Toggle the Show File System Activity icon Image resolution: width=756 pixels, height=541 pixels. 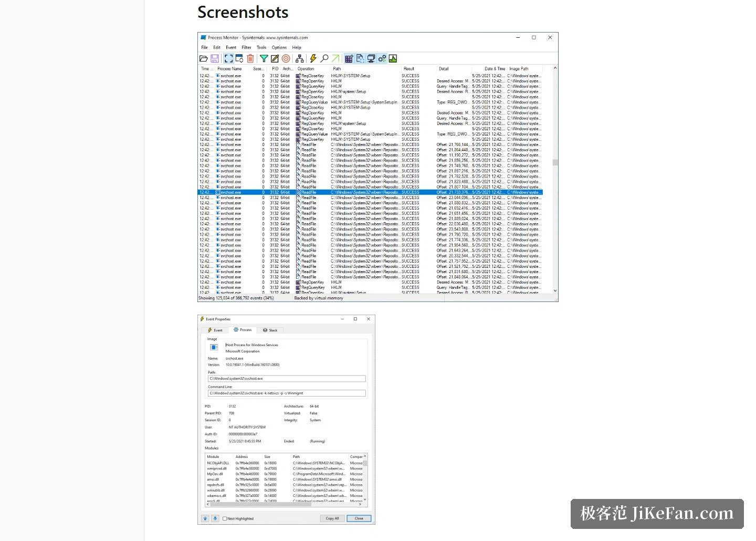point(360,59)
